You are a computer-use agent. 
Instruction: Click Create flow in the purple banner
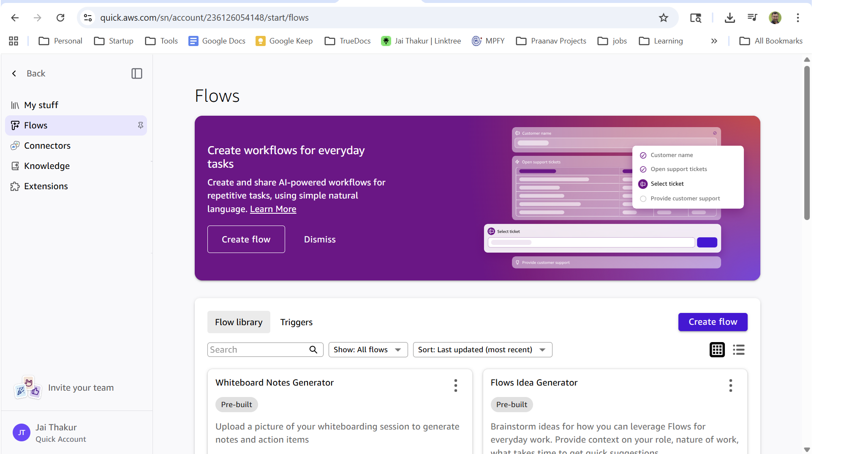coord(246,239)
